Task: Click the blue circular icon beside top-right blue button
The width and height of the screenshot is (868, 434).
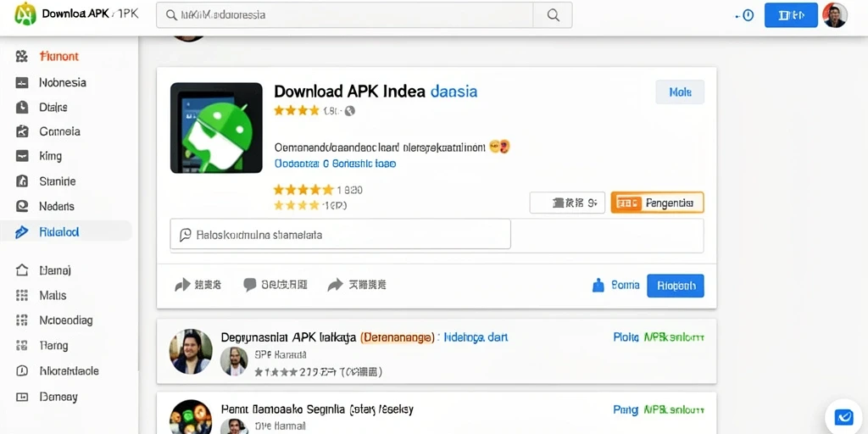Action: coord(748,15)
